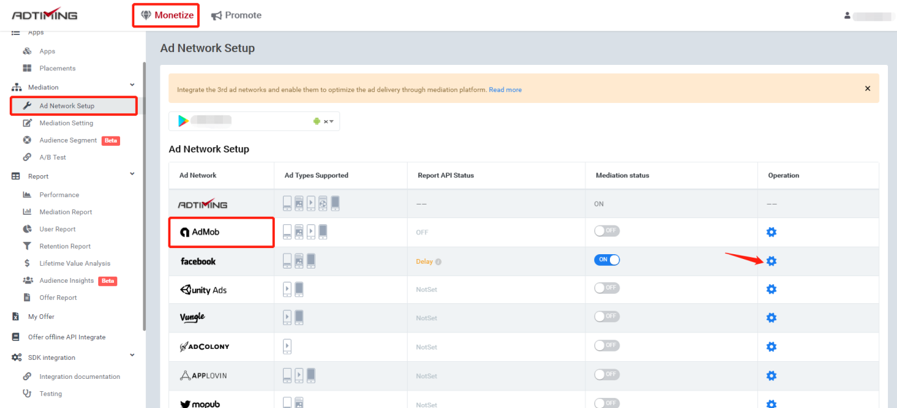
Task: Open Offer offline API Integrate
Action: click(x=66, y=337)
